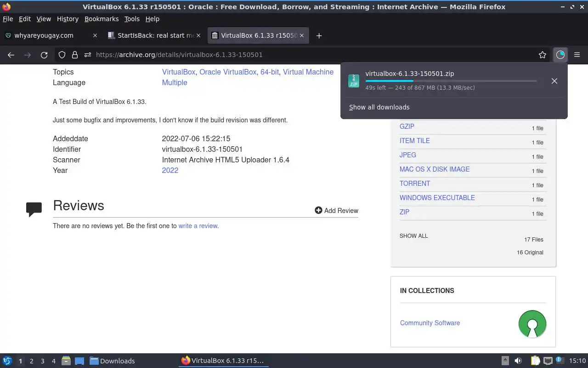Close the whyareyougay.com tab
The height and width of the screenshot is (368, 588).
point(95,35)
